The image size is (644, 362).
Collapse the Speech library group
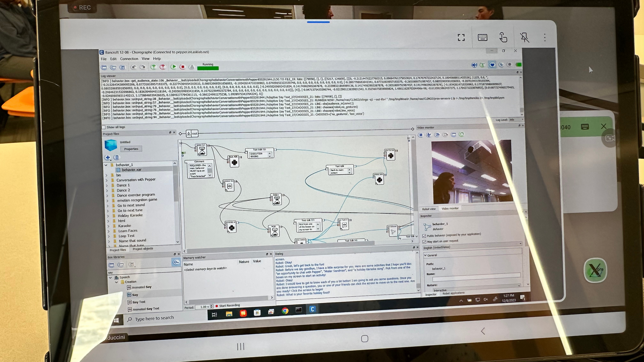tap(110, 278)
